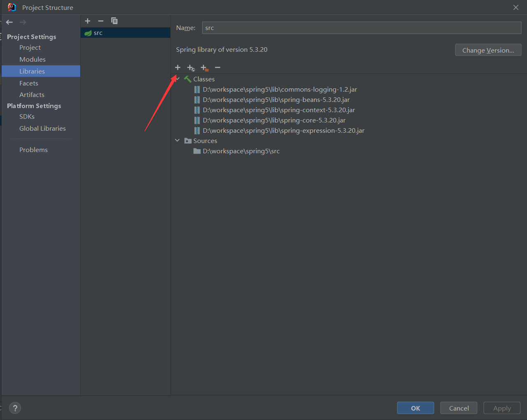
Task: Click the spring-context jar archive icon
Action: [x=197, y=110]
